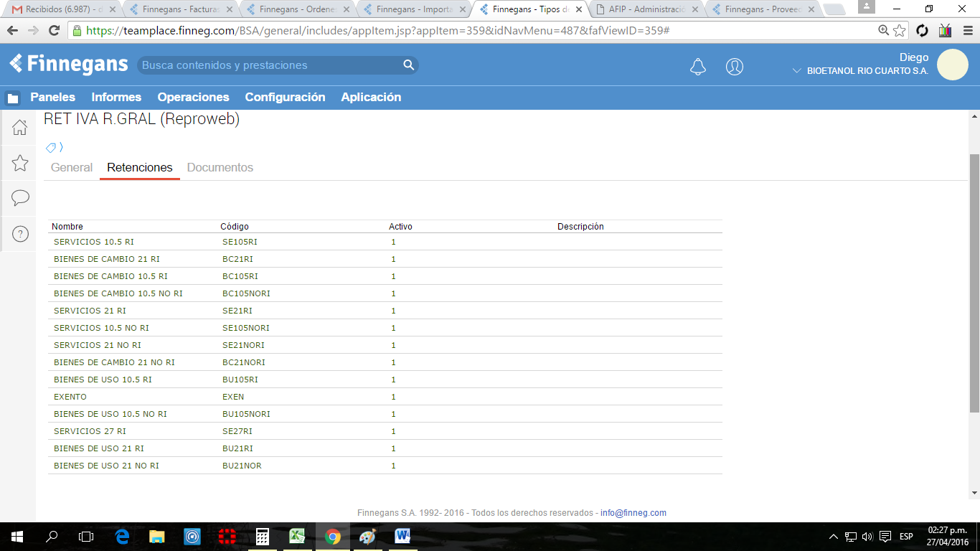Open the Paneles menu
This screenshot has height=551, width=980.
tap(52, 98)
